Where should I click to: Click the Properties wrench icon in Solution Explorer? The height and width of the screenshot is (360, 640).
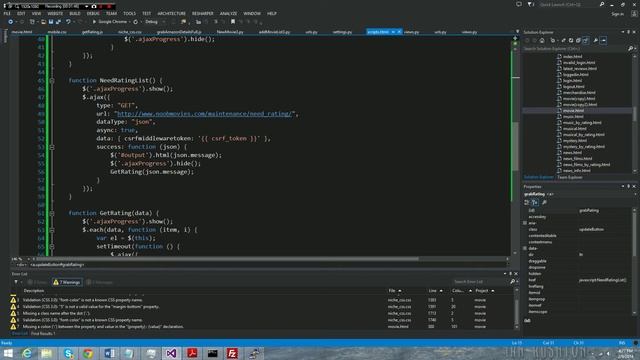point(596,40)
